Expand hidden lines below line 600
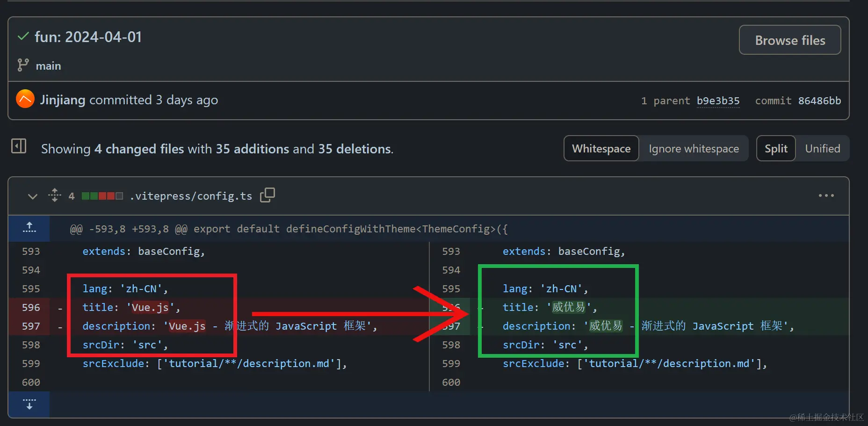The image size is (868, 426). 29,404
